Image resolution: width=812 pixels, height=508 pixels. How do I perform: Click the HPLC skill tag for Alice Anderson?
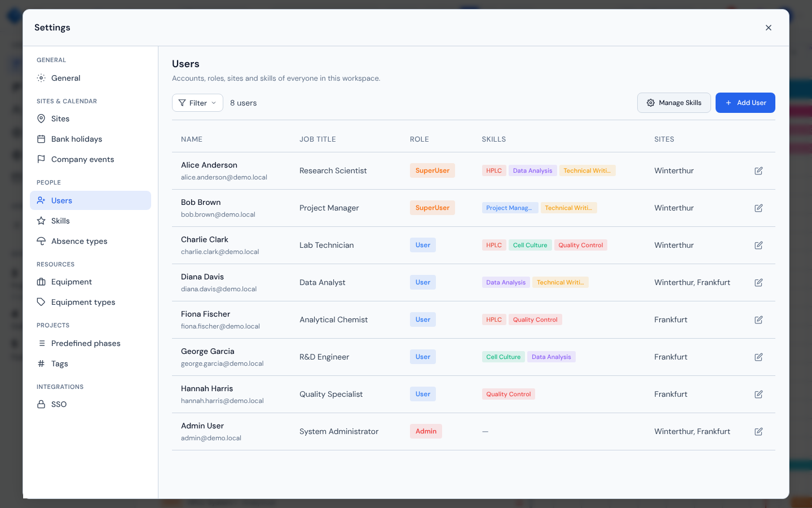[x=494, y=170]
